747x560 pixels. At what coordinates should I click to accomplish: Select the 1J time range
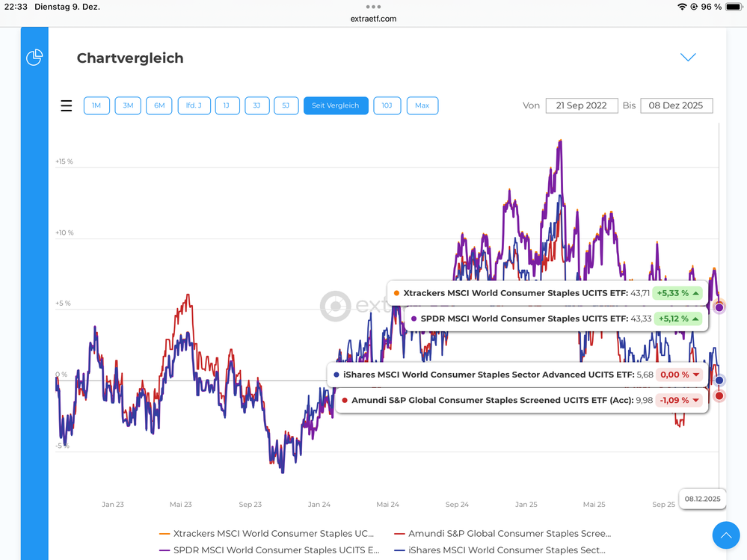[227, 105]
